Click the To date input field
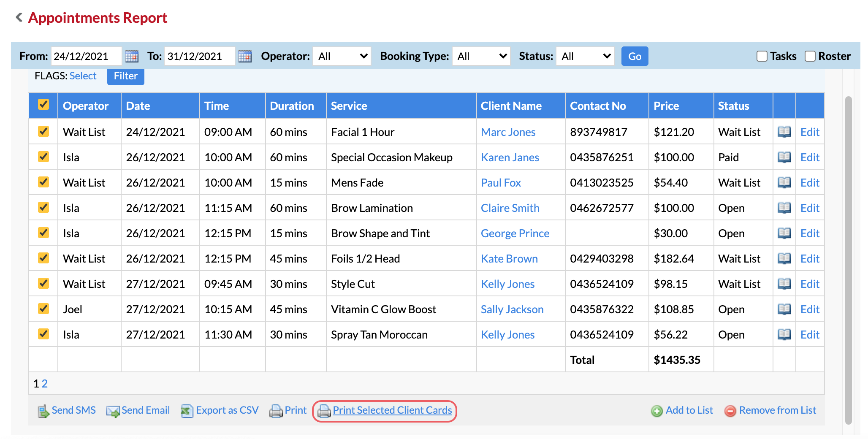This screenshot has width=868, height=439. point(199,56)
